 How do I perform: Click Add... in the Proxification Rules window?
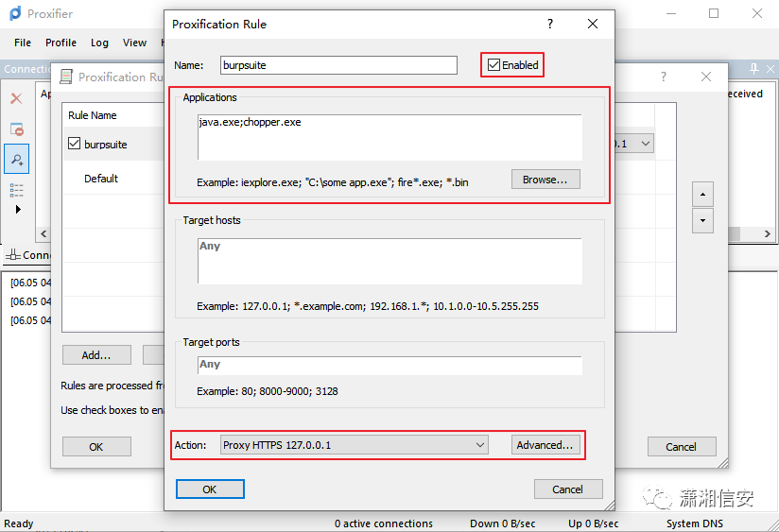(x=96, y=355)
